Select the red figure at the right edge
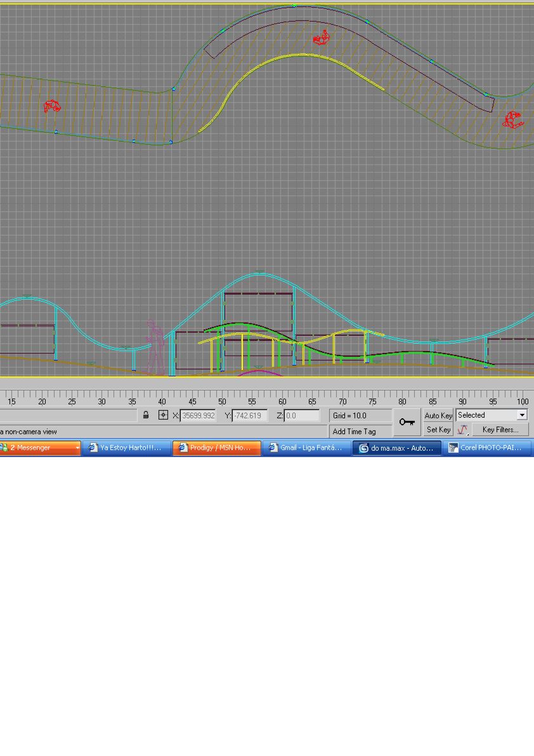This screenshot has width=534, height=756. click(513, 120)
